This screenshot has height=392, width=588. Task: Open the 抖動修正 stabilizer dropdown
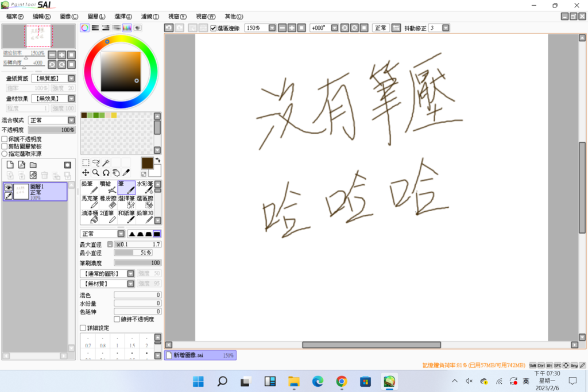click(446, 28)
